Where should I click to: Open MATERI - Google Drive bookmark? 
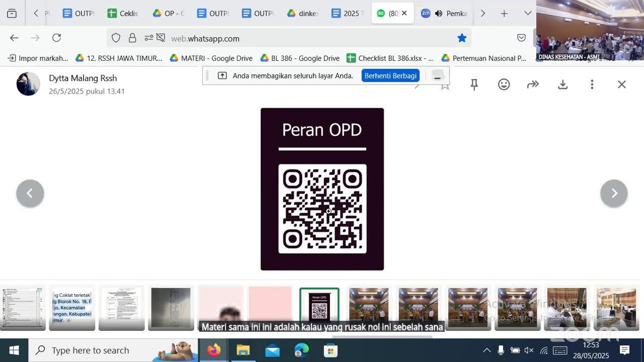211,58
